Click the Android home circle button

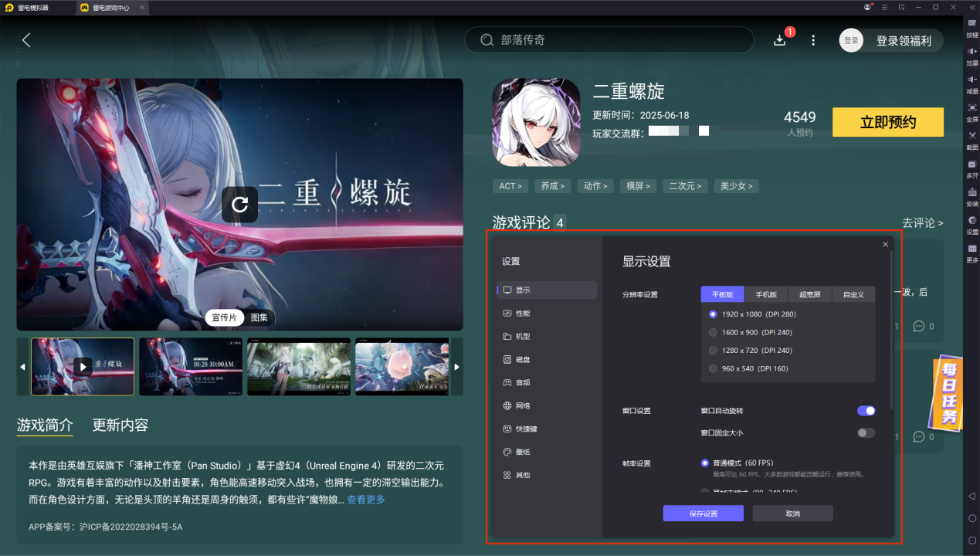(972, 518)
